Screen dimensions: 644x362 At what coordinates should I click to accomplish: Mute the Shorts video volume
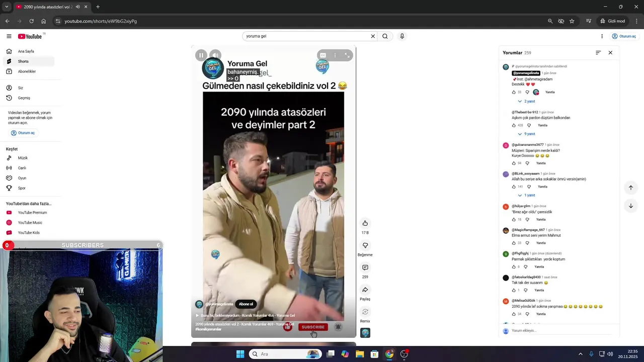(215, 55)
